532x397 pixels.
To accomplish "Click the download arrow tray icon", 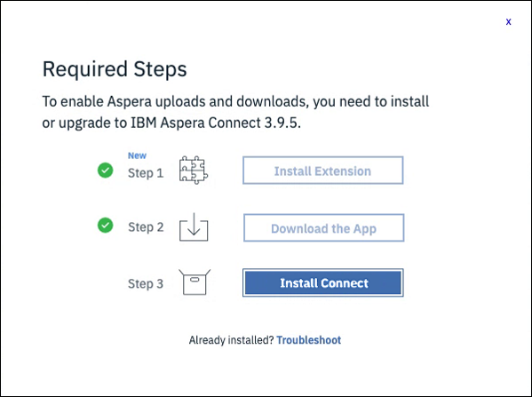I will point(194,226).
